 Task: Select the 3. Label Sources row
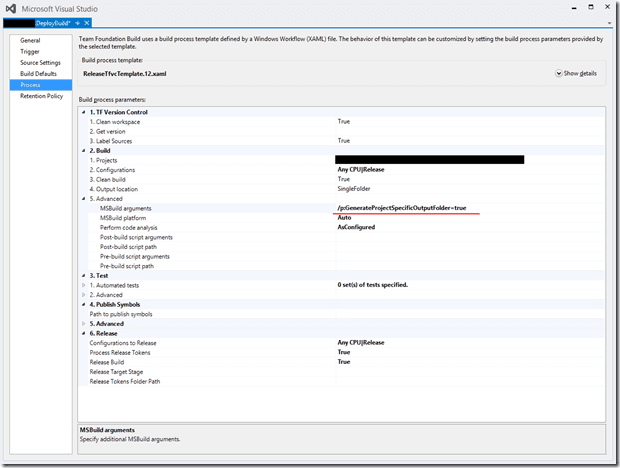(x=342, y=141)
